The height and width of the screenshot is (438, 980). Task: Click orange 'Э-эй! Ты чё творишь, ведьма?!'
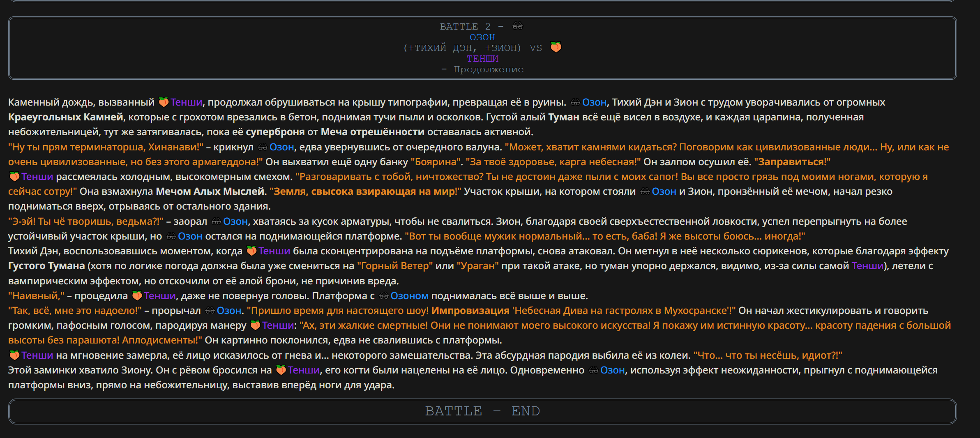point(86,221)
